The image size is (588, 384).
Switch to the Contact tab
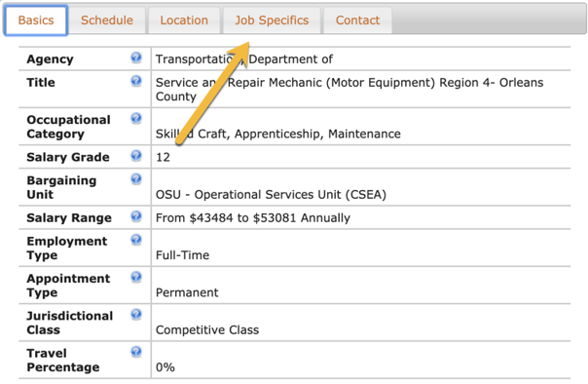[x=357, y=20]
